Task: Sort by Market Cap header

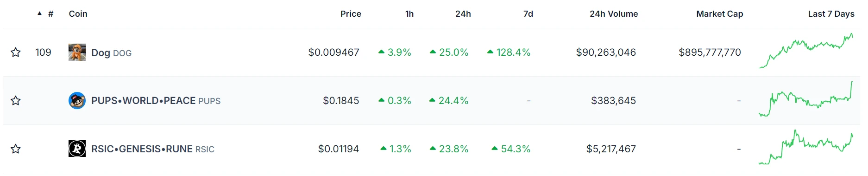Action: 719,14
